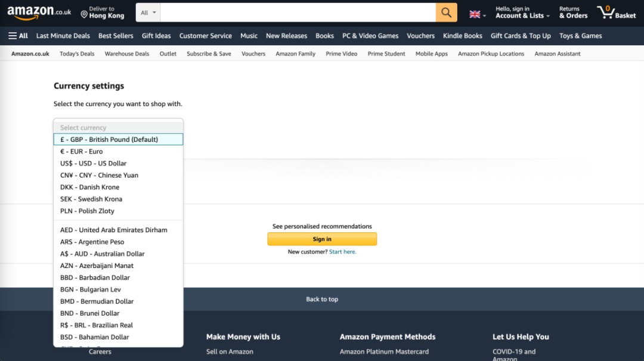Click the search text field

click(298, 13)
